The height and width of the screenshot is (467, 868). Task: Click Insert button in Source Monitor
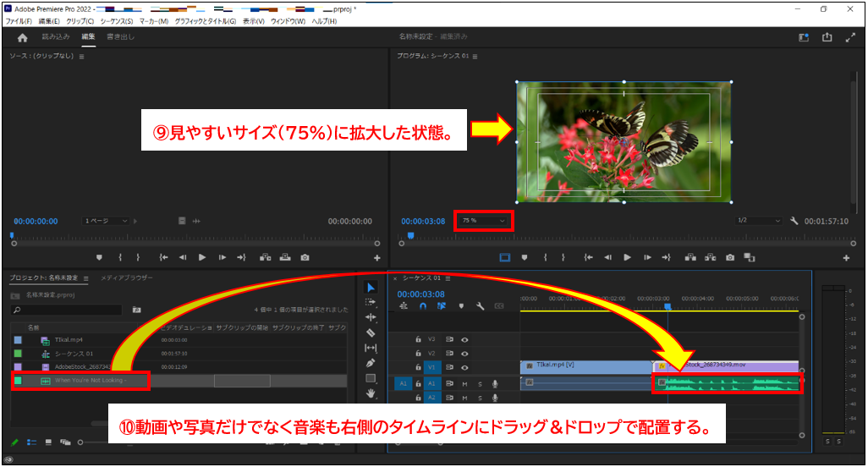[x=265, y=257]
